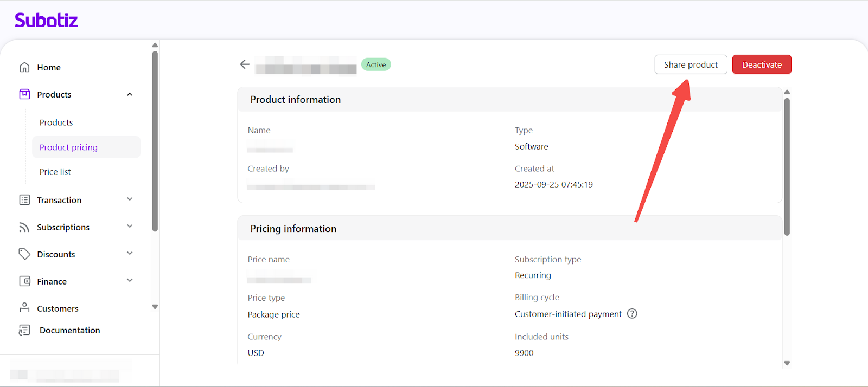The image size is (868, 387).
Task: Expand the Transaction menu chevron
Action: [x=130, y=199]
